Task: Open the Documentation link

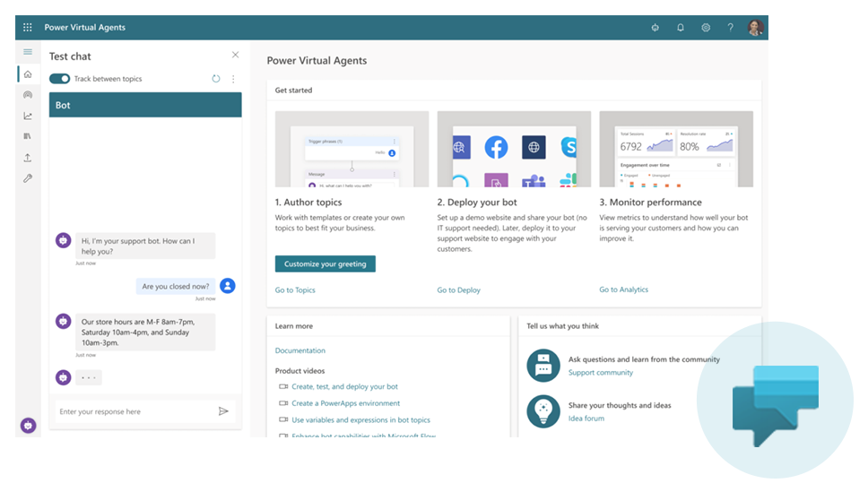Action: pyautogui.click(x=300, y=350)
